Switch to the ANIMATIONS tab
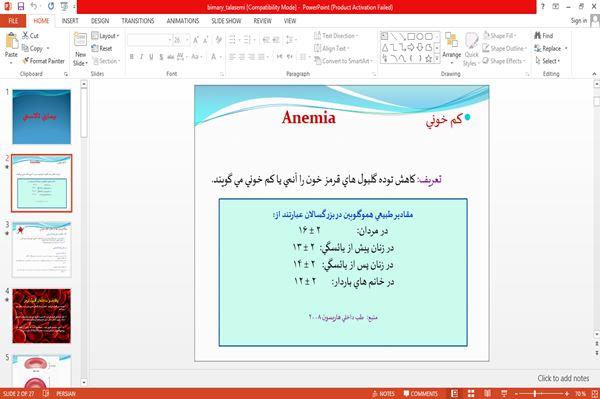This screenshot has height=399, width=600. 183,21
